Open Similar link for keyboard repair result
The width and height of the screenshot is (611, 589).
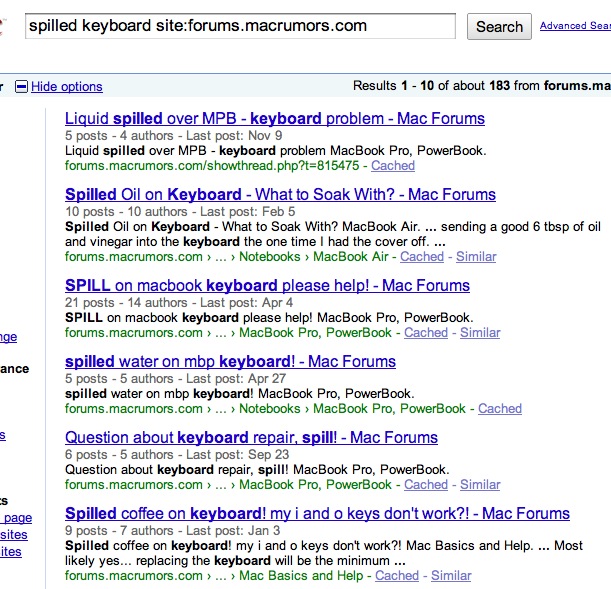480,485
